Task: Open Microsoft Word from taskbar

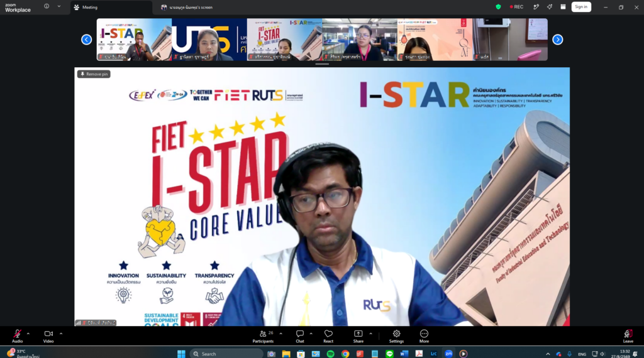Action: [404, 354]
